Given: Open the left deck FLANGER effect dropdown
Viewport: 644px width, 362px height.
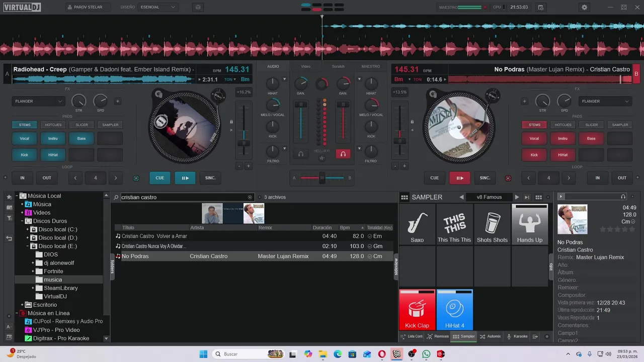Looking at the screenshot, I should tap(39, 101).
